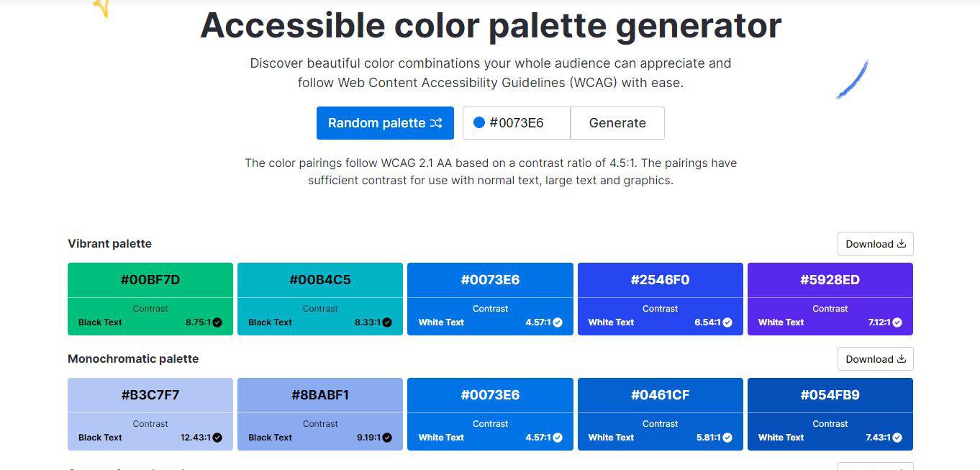Select the #054FB9 dark blue swatch

pyautogui.click(x=830, y=395)
